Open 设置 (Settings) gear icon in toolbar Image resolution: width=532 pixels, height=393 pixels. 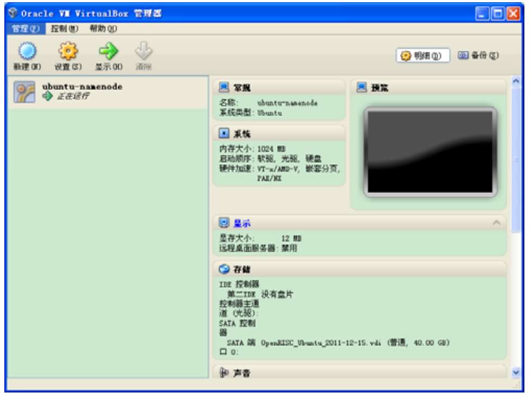point(68,51)
